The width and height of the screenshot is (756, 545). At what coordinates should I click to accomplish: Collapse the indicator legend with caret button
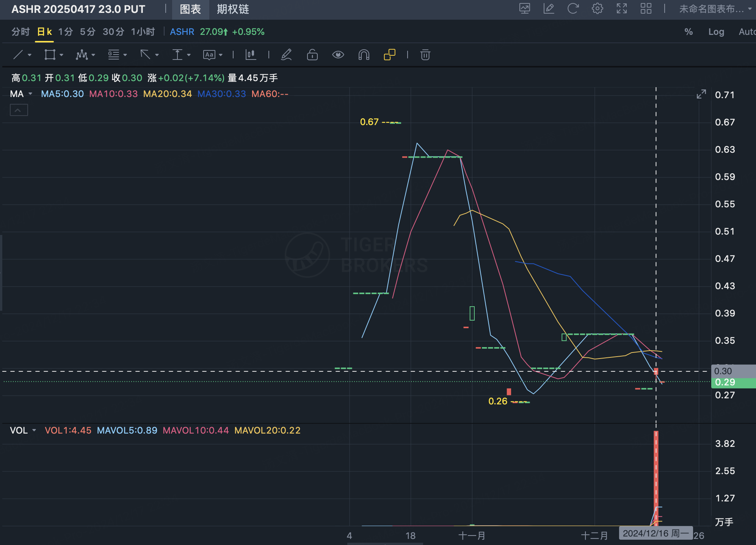point(19,110)
